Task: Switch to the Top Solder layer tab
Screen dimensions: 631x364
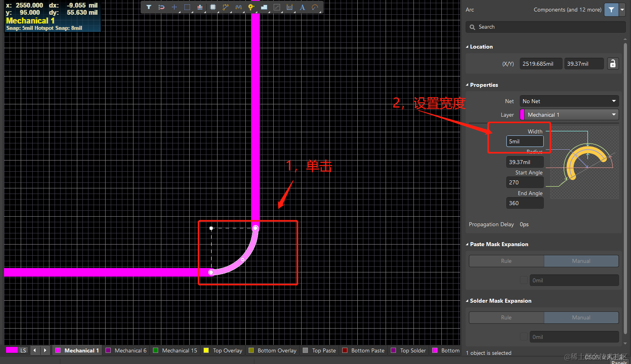Action: coord(409,350)
